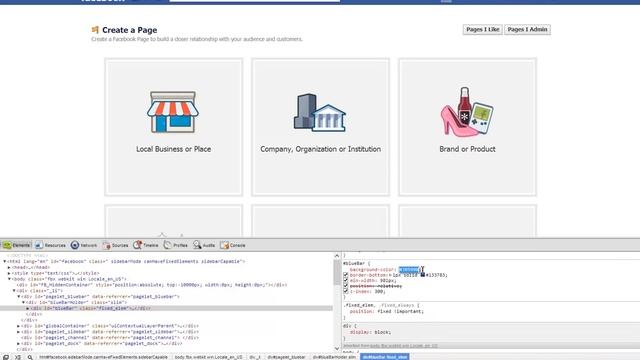Toggle the border-bottom property checkbox
The width and height of the screenshot is (640, 360).
[346, 275]
